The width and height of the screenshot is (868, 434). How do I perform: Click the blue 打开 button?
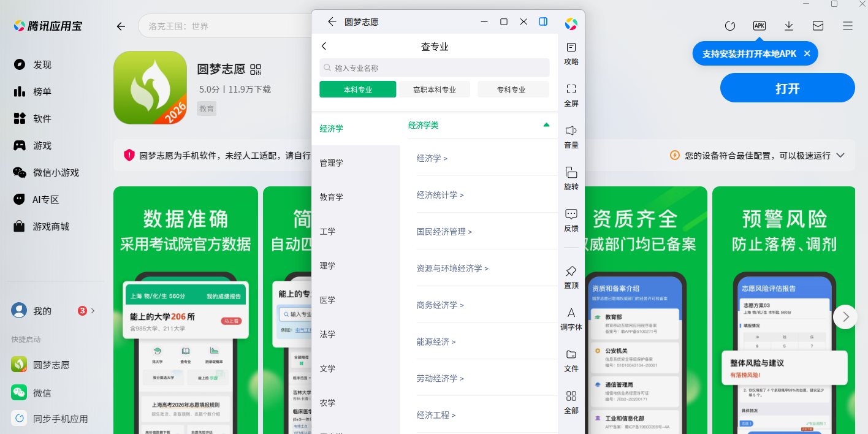coord(787,88)
